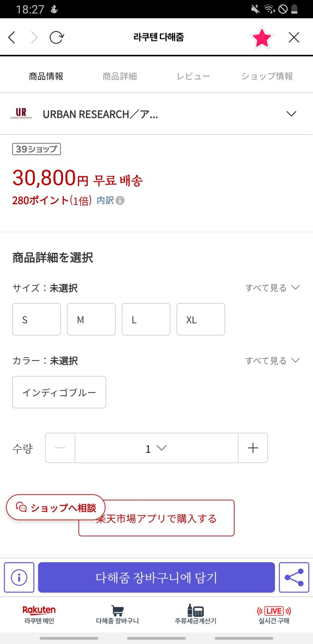
Task: Tap the share icon button
Action: (x=294, y=577)
